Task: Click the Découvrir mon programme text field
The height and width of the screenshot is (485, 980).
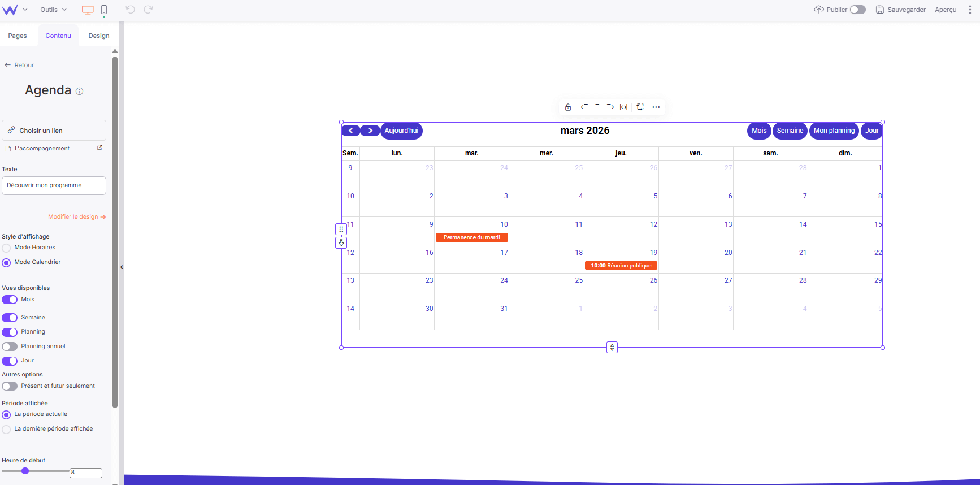Action: 54,185
